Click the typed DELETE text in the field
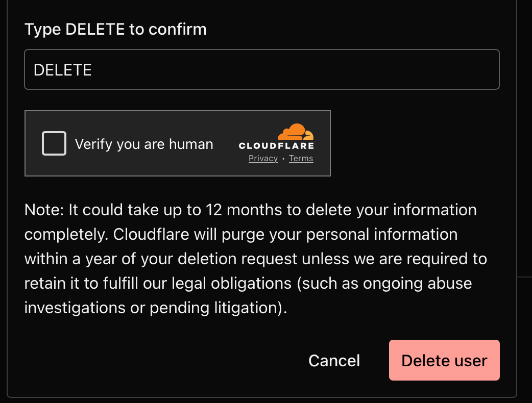Viewport: 532px width, 403px height. point(63,70)
